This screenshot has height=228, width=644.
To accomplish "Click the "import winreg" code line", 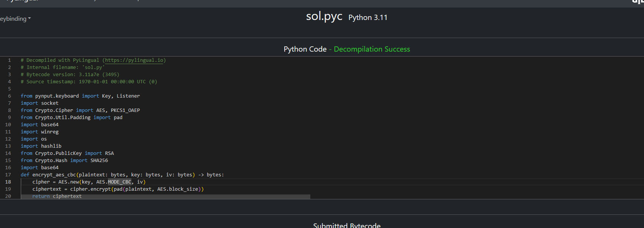I will click(x=40, y=132).
